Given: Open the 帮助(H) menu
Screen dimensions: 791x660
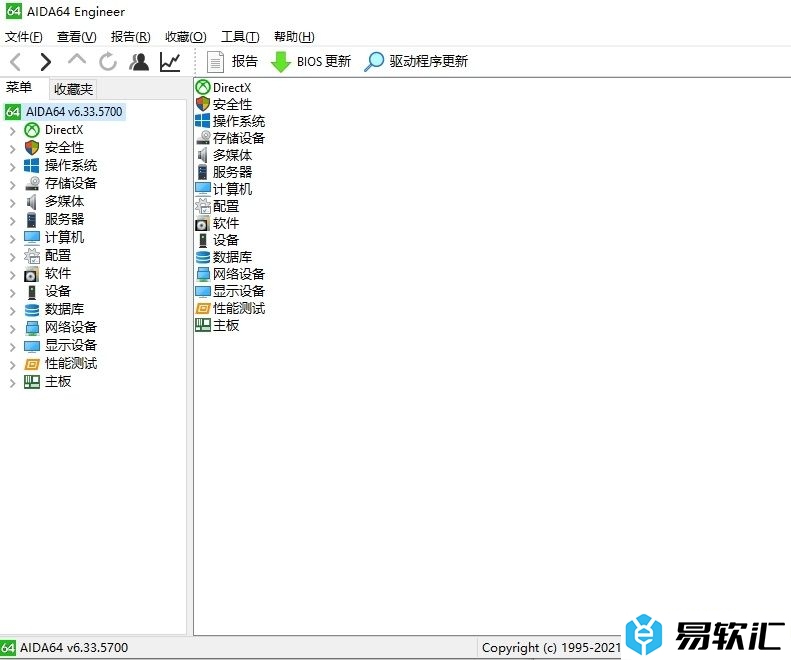Looking at the screenshot, I should tap(294, 37).
